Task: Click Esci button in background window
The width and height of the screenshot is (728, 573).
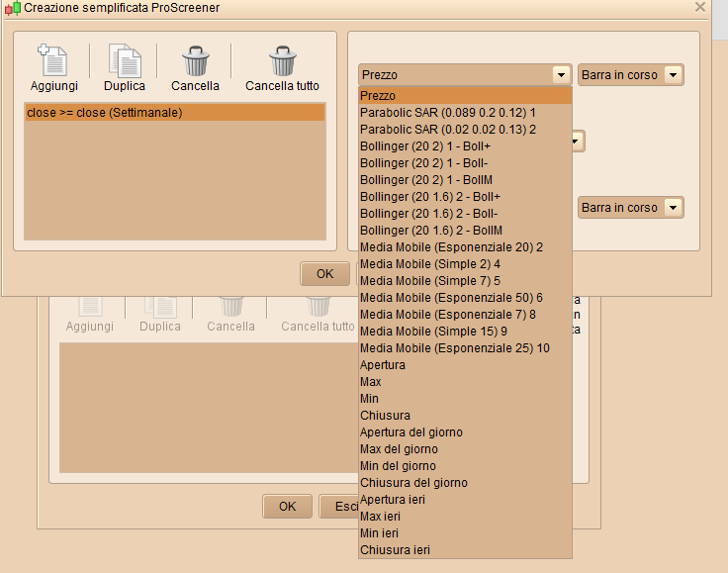Action: coord(339,506)
